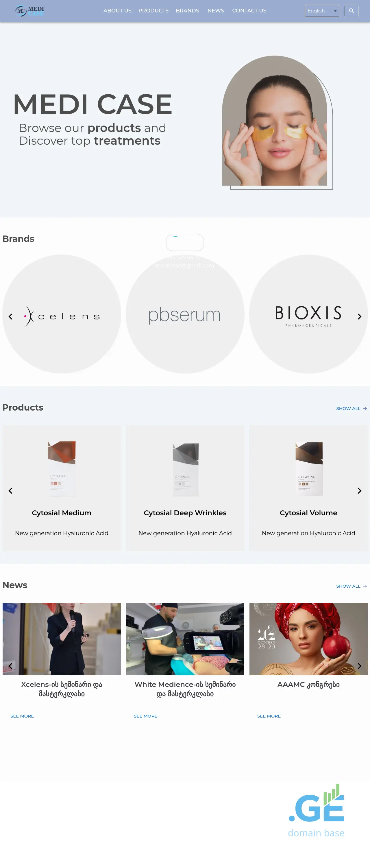Go to previous news slide

(x=10, y=666)
